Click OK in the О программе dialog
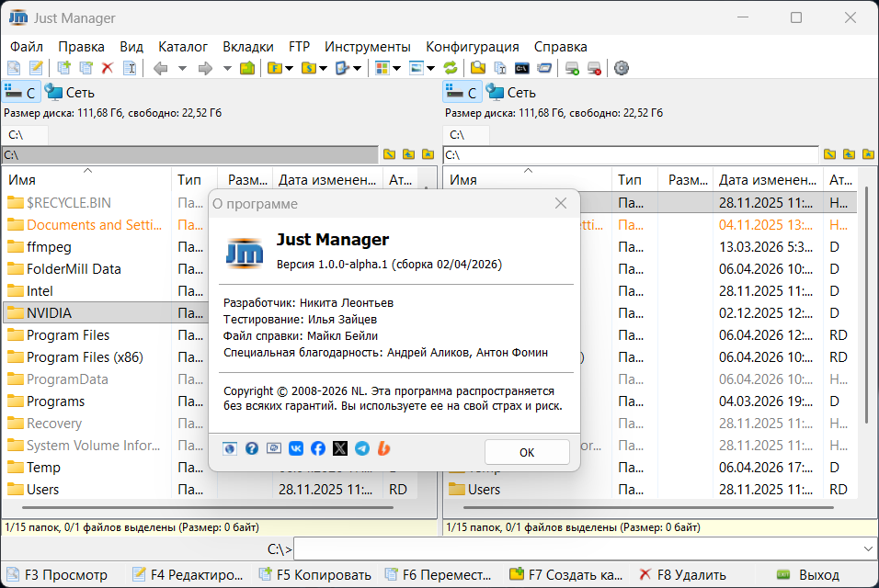The height and width of the screenshot is (588, 879). [527, 452]
